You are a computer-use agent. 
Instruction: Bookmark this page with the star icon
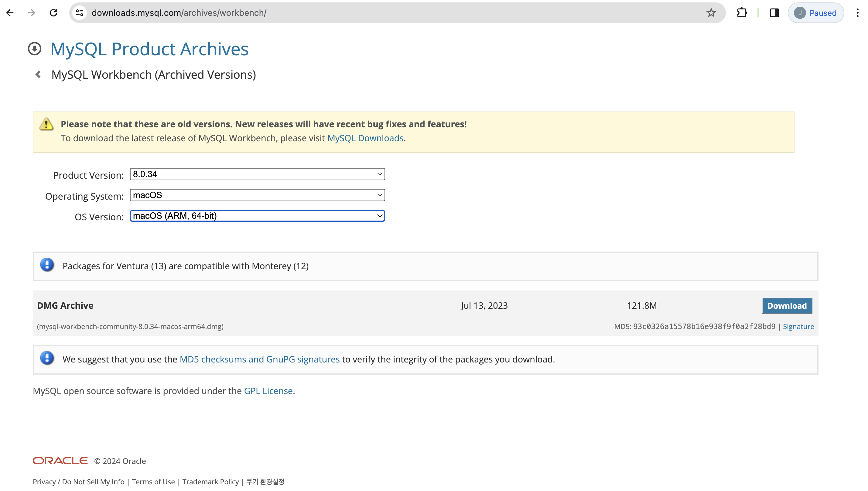tap(711, 13)
